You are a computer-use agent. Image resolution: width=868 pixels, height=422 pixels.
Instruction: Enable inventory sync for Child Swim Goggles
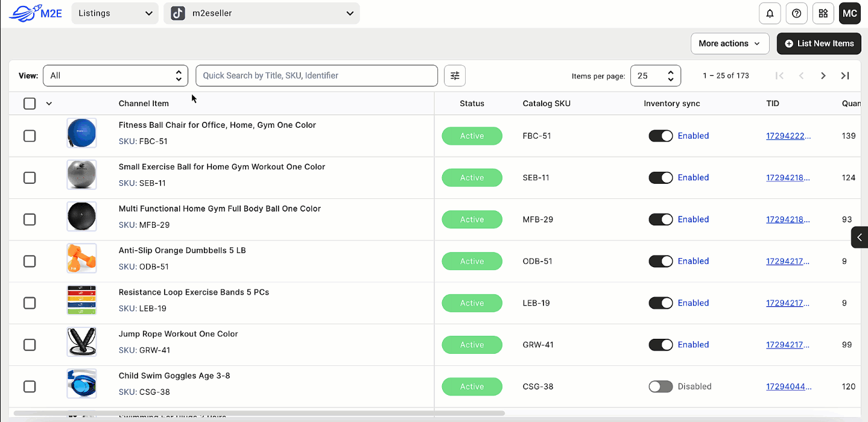(661, 386)
